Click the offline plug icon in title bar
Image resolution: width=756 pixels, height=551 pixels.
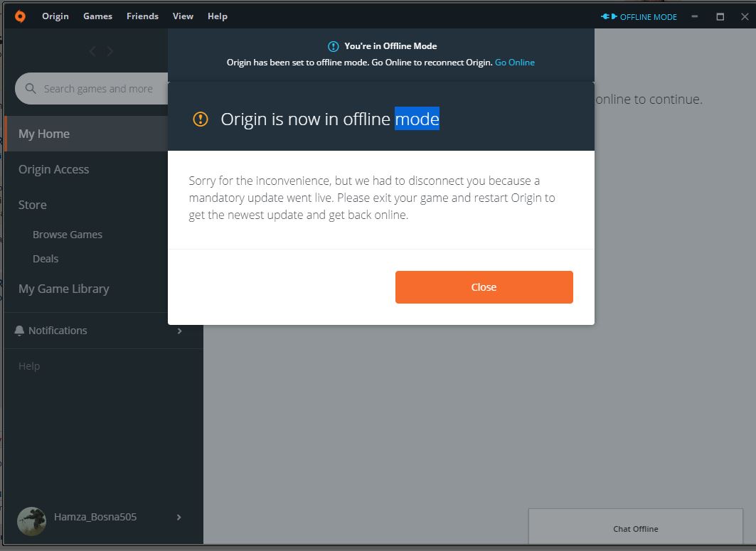point(609,16)
